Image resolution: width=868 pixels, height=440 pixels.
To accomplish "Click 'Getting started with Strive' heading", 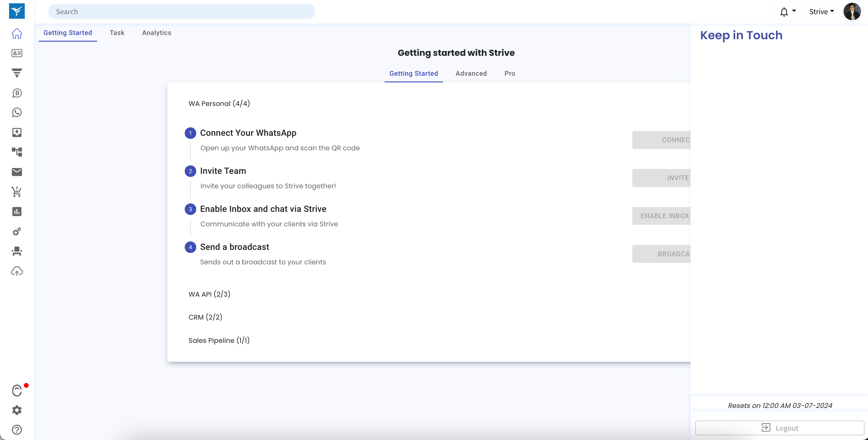I will pos(456,53).
